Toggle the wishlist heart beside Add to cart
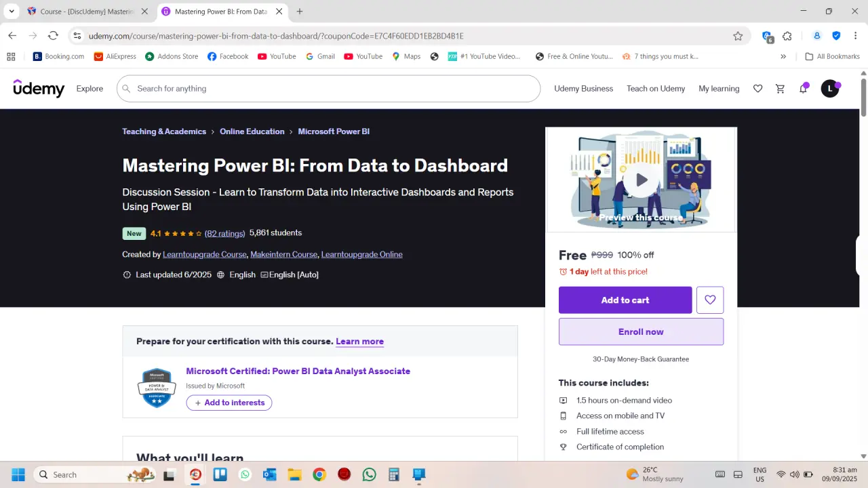 (x=710, y=300)
